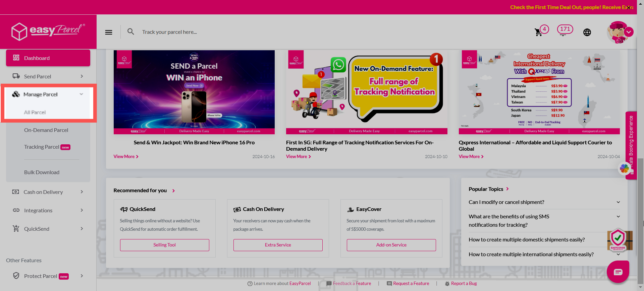Click the Dashboard grid icon
644x291 pixels.
pos(16,58)
